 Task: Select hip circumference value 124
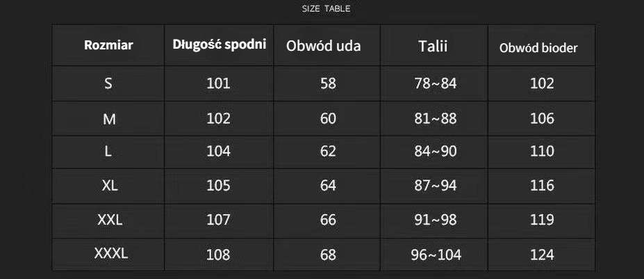[x=542, y=255]
